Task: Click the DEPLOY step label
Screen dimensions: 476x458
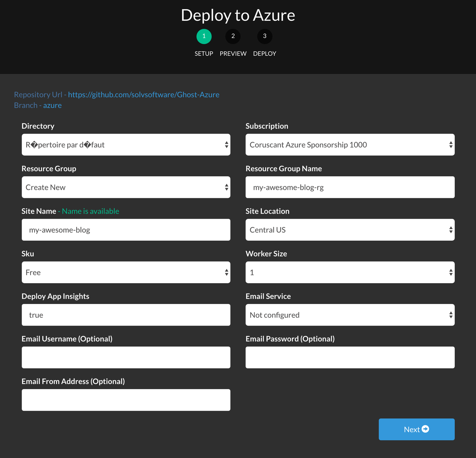Action: pyautogui.click(x=265, y=54)
